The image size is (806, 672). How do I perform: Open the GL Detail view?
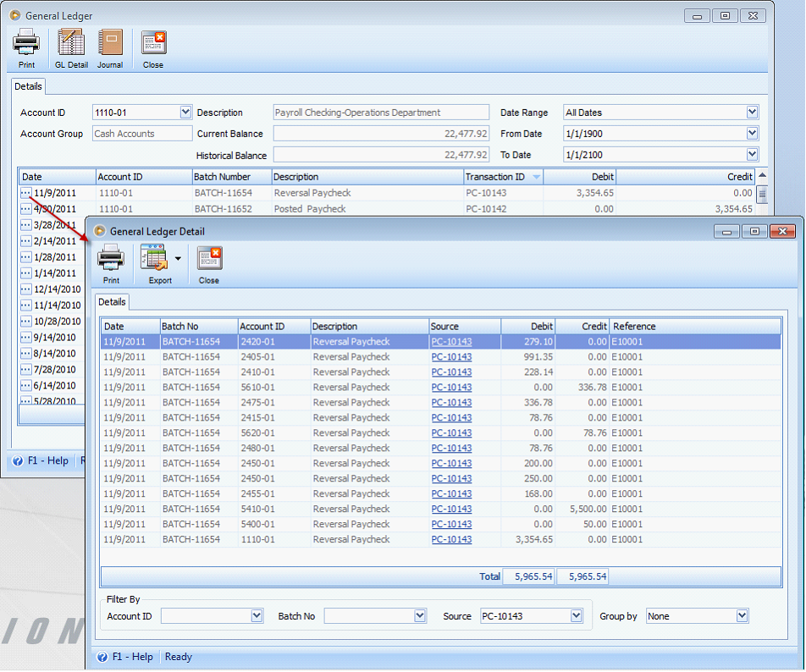click(71, 47)
